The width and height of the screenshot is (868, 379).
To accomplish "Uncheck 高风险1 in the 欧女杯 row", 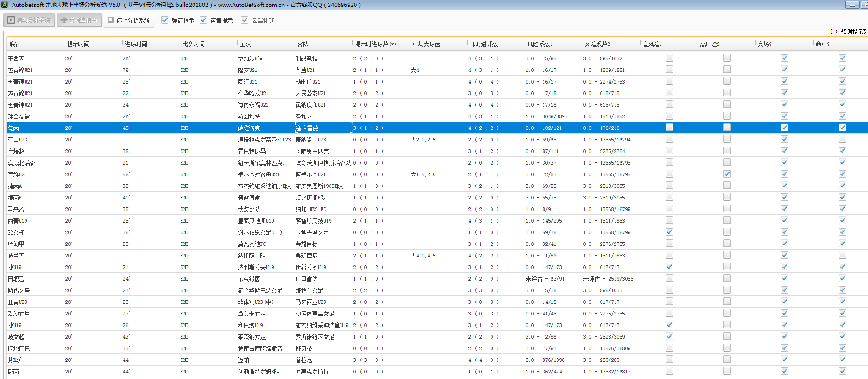I will tap(669, 232).
